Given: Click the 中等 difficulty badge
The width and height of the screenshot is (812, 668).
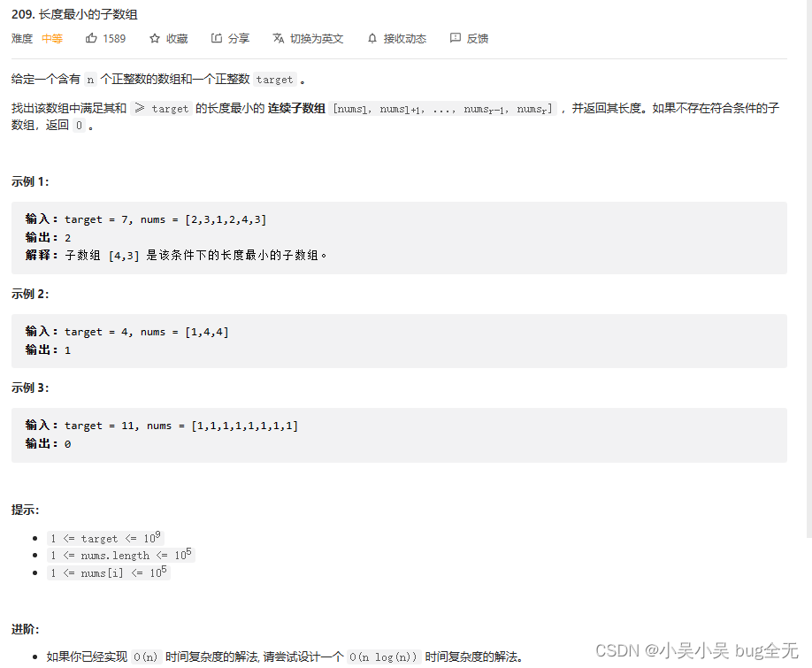Looking at the screenshot, I should [52, 38].
